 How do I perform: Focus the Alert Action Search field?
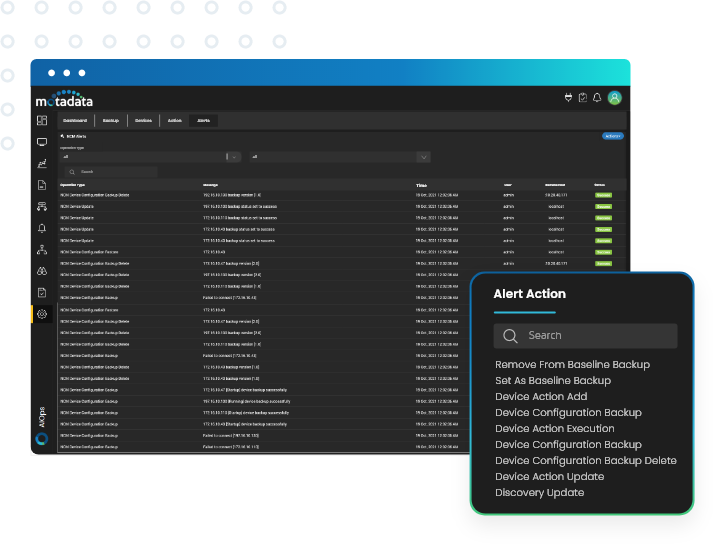[585, 336]
